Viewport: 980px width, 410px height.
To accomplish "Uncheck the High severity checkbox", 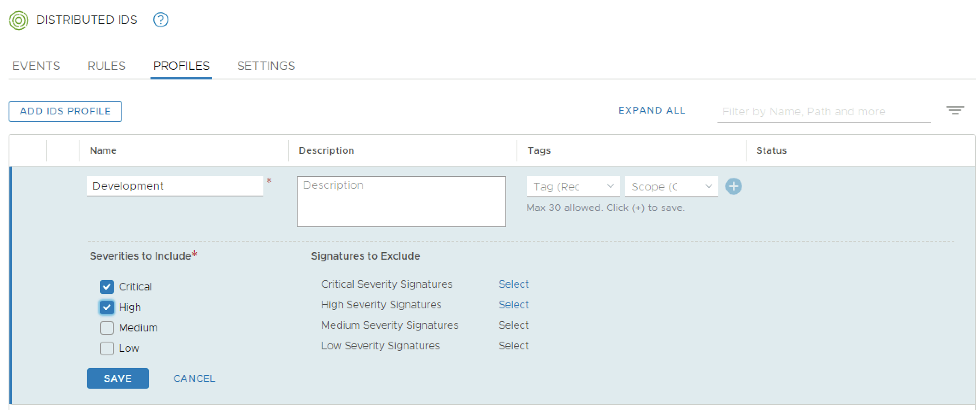I will (x=107, y=307).
